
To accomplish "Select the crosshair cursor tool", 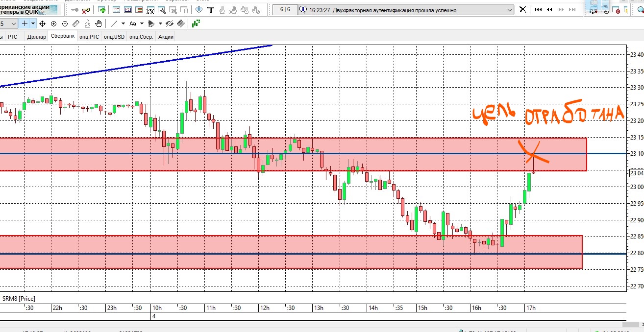I will point(25,24).
